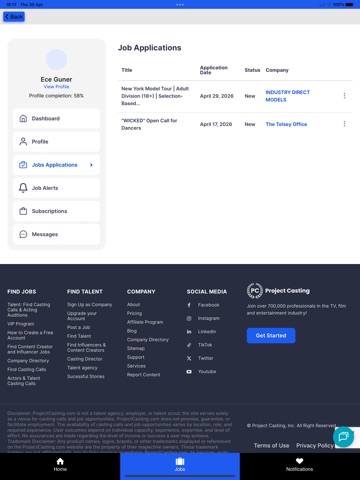Click the Facebook icon in footer
Image resolution: width=360 pixels, height=480 pixels.
point(189,305)
